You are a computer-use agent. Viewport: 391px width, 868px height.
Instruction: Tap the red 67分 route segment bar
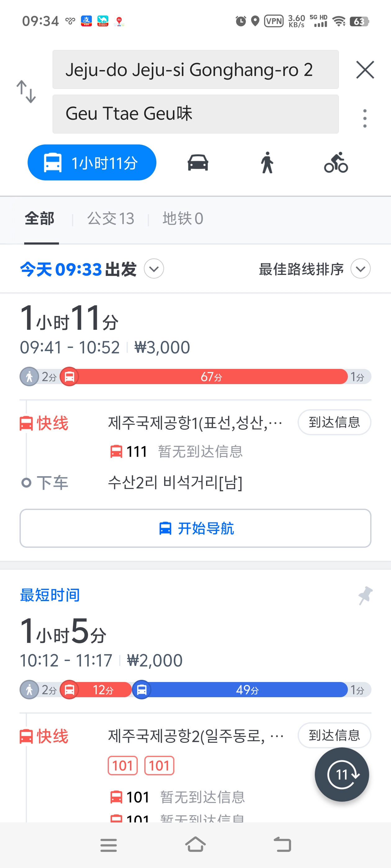click(211, 377)
